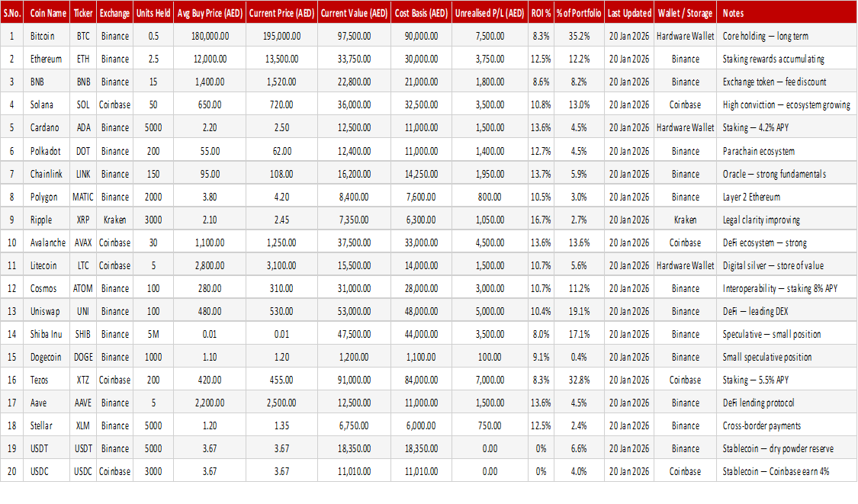Select the Exchange column header
The width and height of the screenshot is (858, 504).
(115, 13)
